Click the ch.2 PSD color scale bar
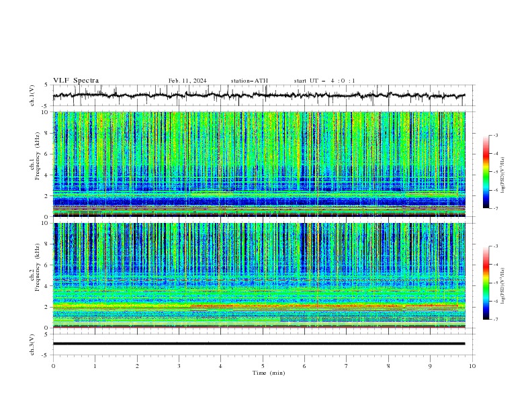This screenshot has width=532, height=411. point(486,283)
